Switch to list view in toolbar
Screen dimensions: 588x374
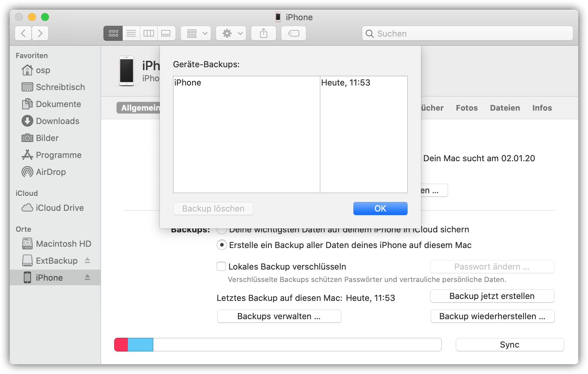pos(131,33)
